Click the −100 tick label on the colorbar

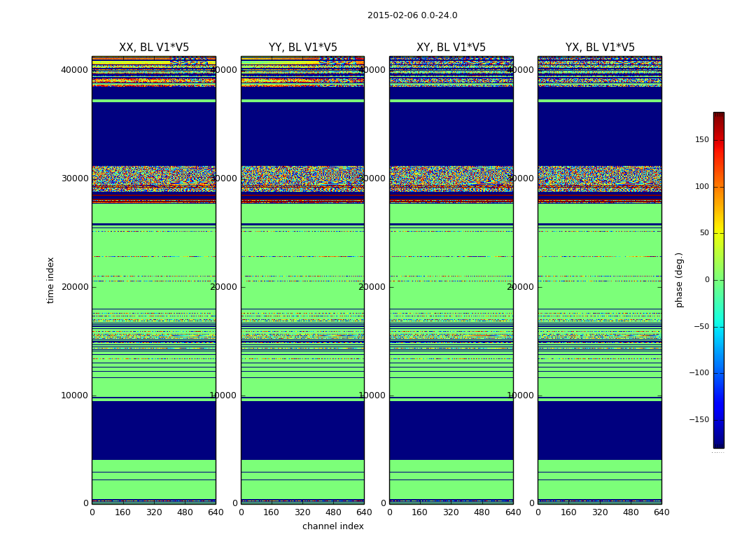click(699, 373)
